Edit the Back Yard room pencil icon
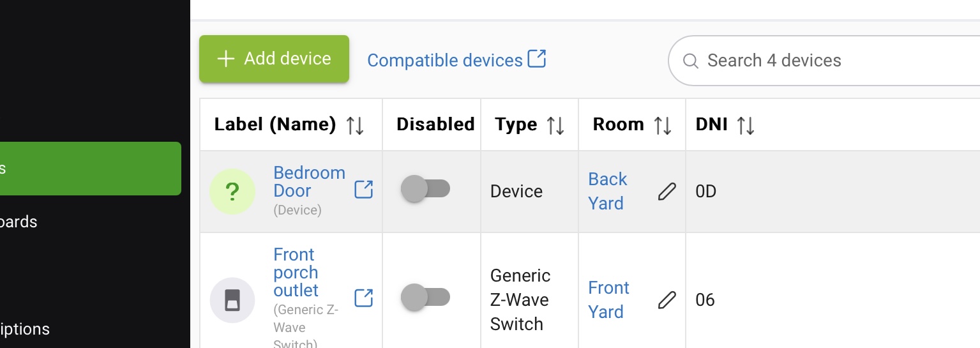Viewport: 980px width, 348px height. (x=667, y=191)
